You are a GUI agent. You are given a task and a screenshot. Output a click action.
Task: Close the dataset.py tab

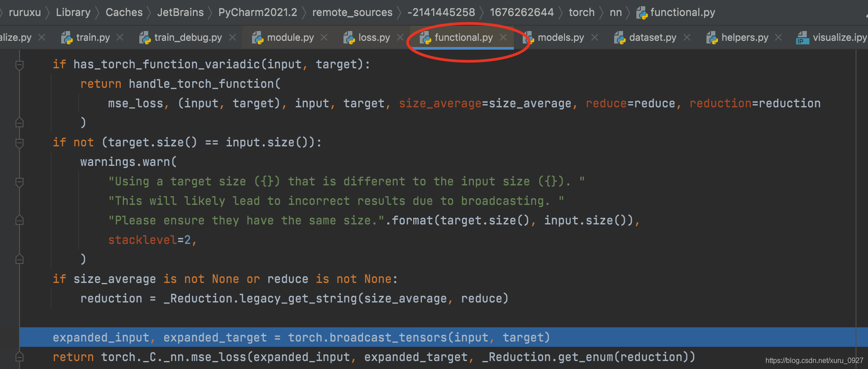(687, 38)
